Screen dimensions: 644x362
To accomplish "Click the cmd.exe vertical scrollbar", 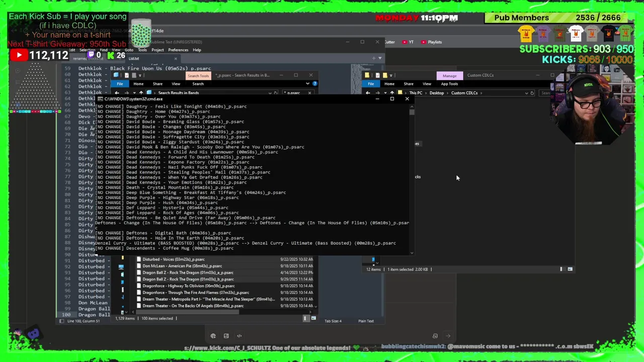I will tap(412, 181).
